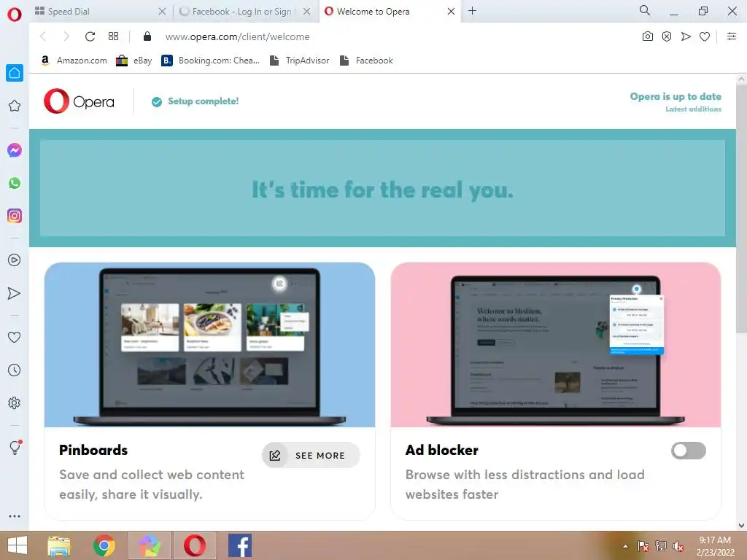Click the Ad blocker laptop preview image
Image resolution: width=747 pixels, height=560 pixels.
[555, 345]
